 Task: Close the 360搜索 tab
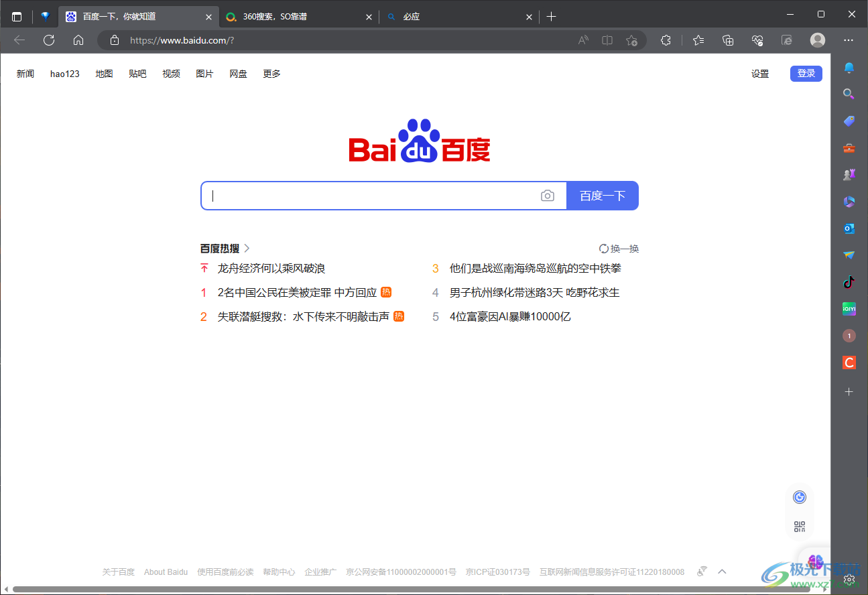click(x=368, y=17)
